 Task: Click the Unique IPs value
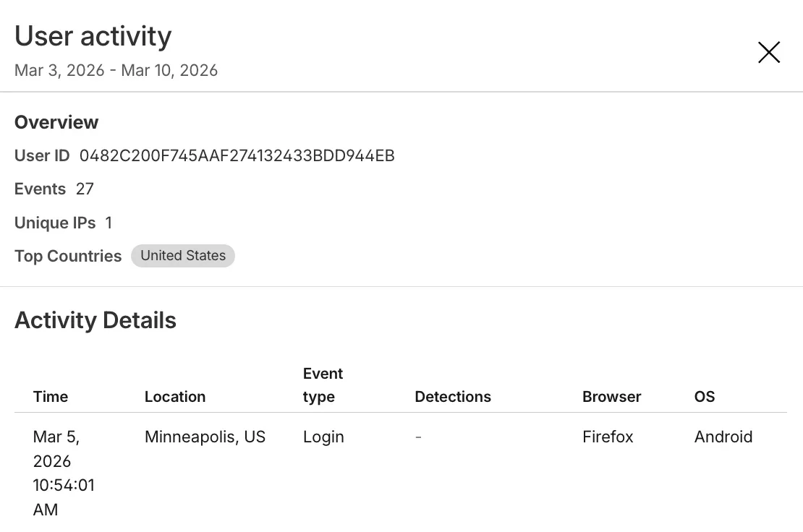click(x=109, y=223)
